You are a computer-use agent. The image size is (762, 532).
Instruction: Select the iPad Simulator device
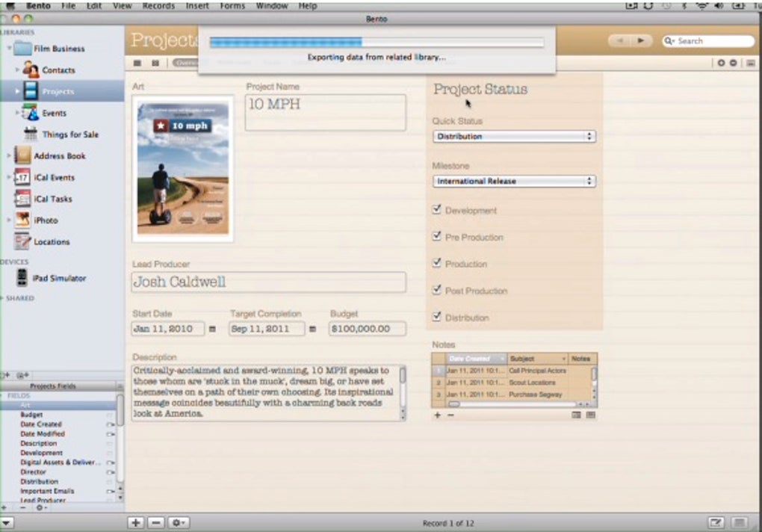pyautogui.click(x=51, y=278)
